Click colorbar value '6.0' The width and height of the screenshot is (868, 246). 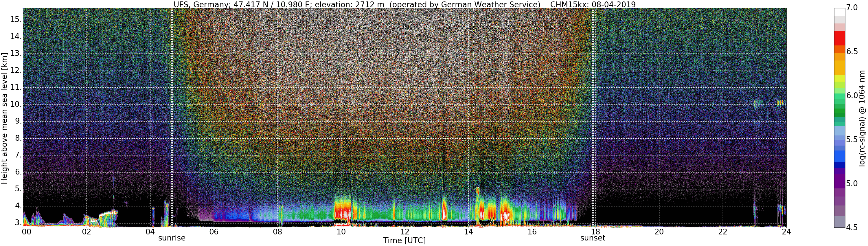(852, 96)
